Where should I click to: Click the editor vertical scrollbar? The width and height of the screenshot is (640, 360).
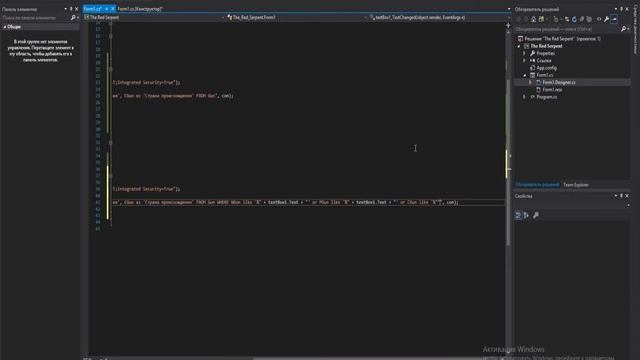click(x=508, y=163)
